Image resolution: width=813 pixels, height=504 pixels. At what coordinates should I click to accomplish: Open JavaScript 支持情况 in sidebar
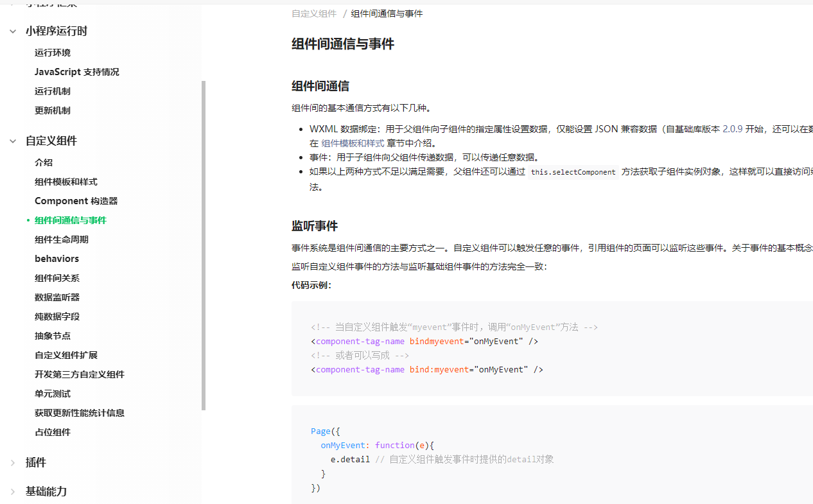77,72
